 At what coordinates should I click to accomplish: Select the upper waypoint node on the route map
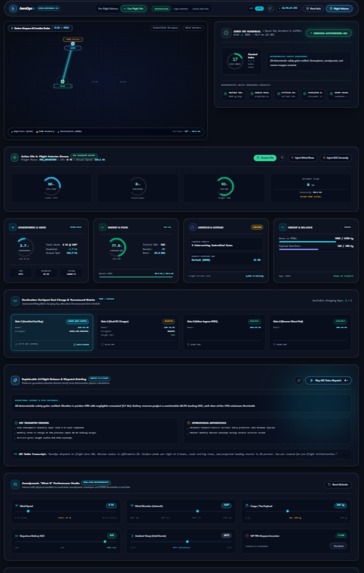pos(73,43)
